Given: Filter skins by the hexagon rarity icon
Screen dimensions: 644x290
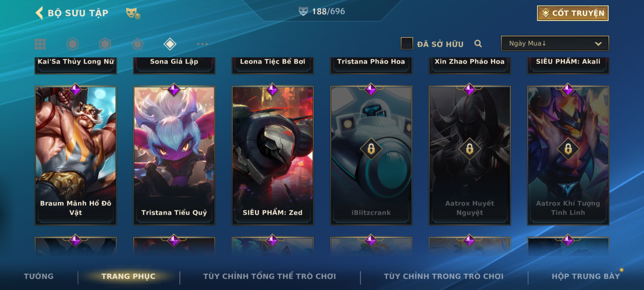Looking at the screenshot, I should tap(105, 44).
